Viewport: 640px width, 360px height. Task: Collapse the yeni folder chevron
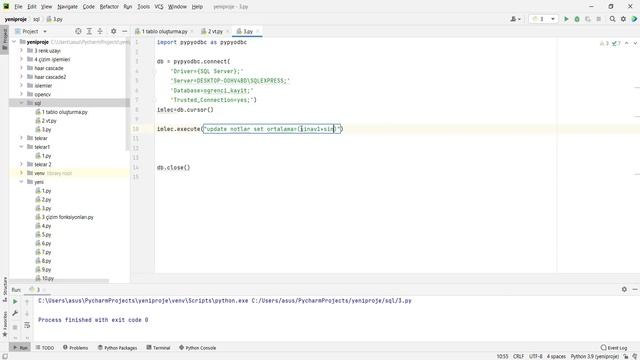[21, 182]
